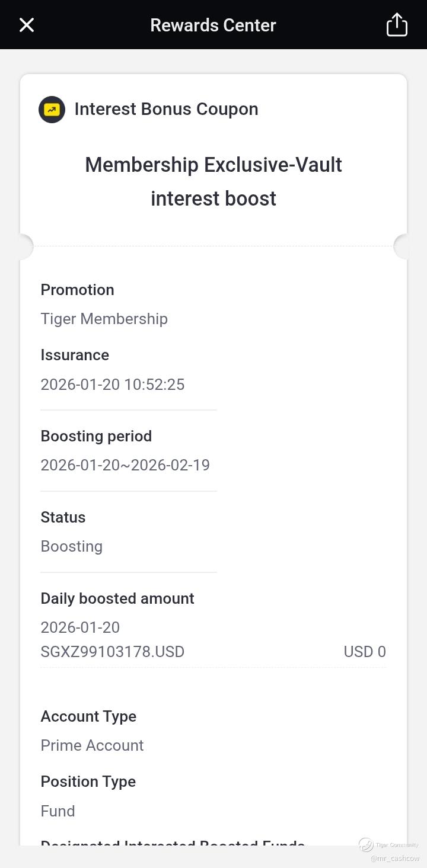427x868 pixels.
Task: Tap the USD 0 boosted amount
Action: tap(365, 652)
